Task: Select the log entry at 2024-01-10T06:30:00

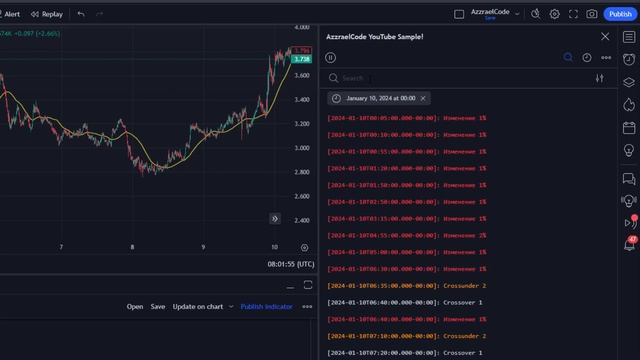Action: pyautogui.click(x=407, y=269)
